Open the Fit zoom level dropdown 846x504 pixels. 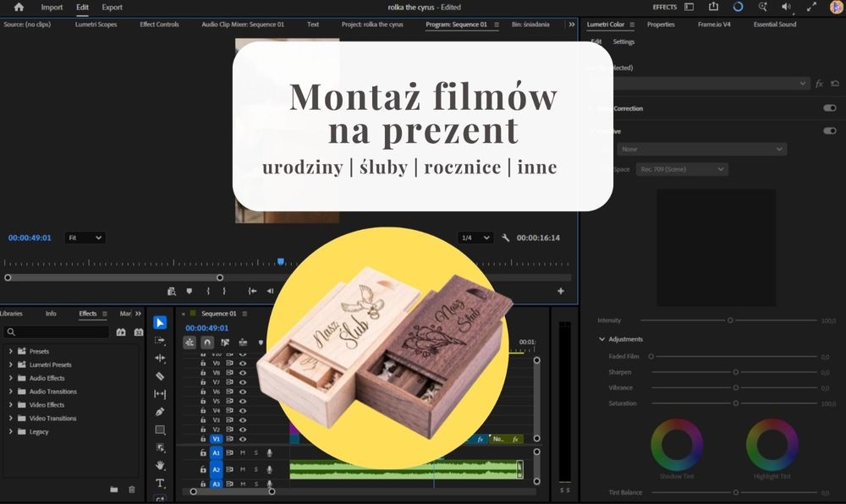[85, 238]
